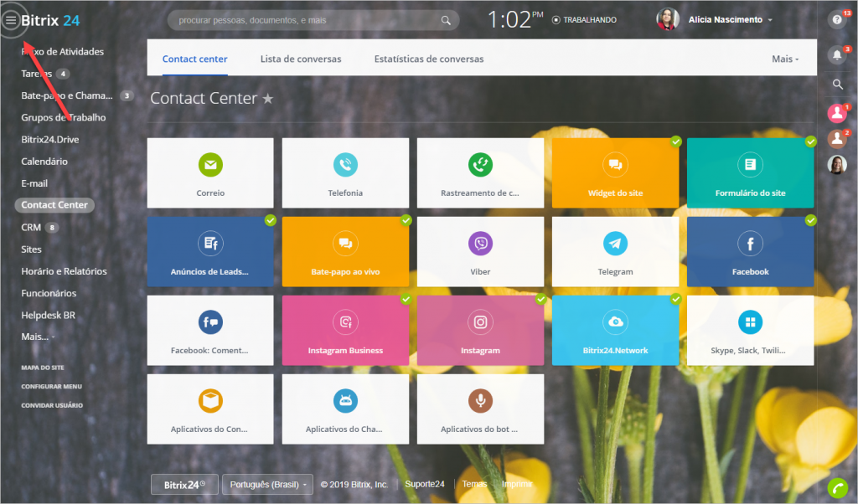This screenshot has width=858, height=504.
Task: Click the notifications bell icon
Action: pos(836,55)
